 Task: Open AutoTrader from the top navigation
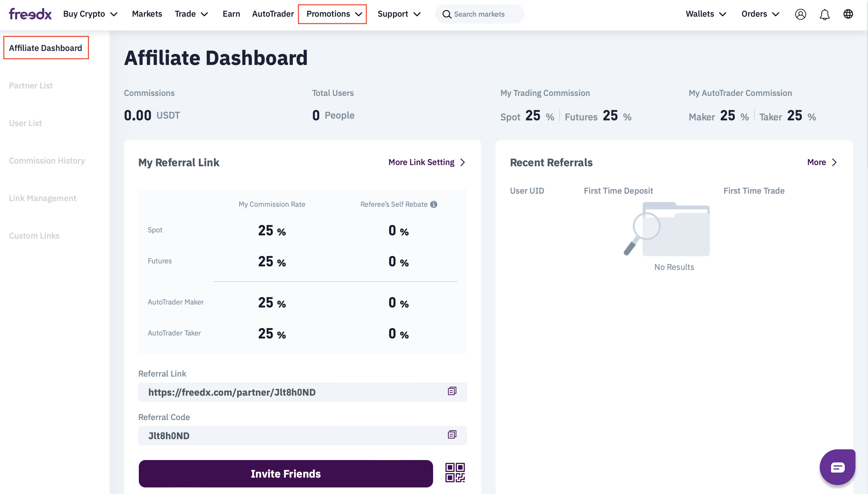click(273, 14)
